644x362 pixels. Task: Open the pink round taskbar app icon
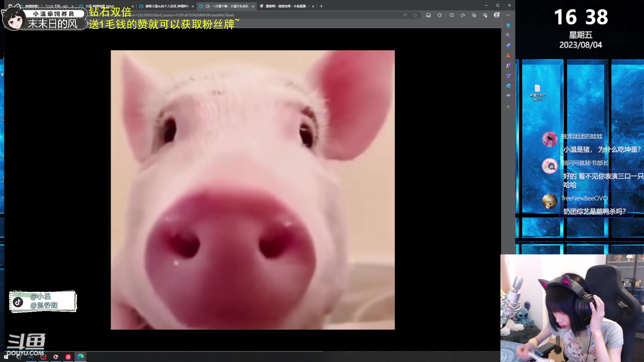56,357
